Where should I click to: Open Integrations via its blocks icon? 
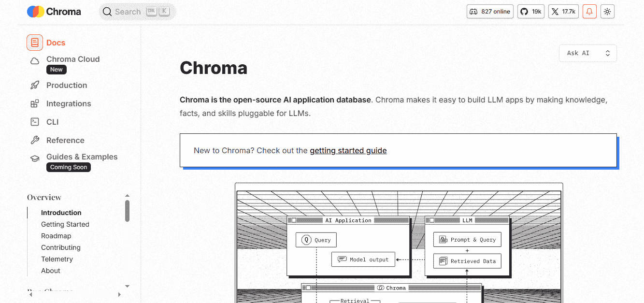click(35, 103)
